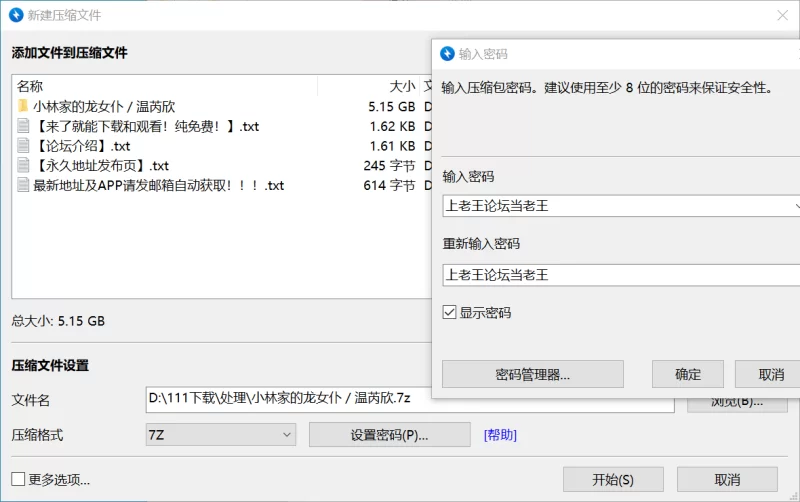Select the 小林家的龙女仆 / 温芮欣 folder row
Viewport: 800px width, 502px height.
(x=104, y=106)
